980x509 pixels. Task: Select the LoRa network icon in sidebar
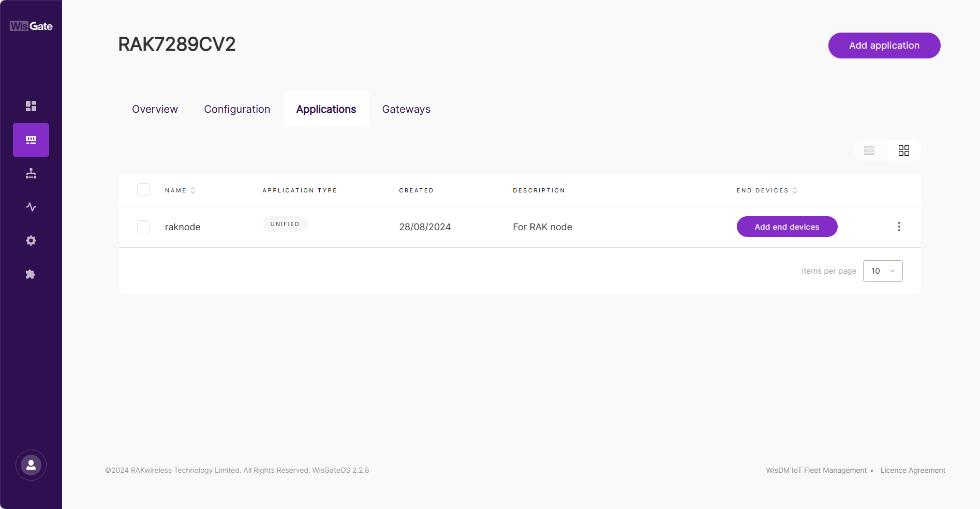pyautogui.click(x=31, y=140)
